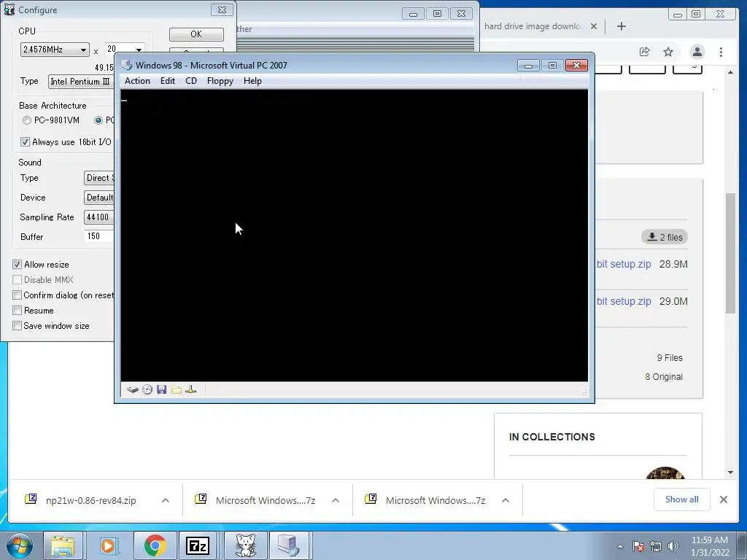The width and height of the screenshot is (747, 560).
Task: Open the Help menu in Virtual PC
Action: click(x=252, y=81)
